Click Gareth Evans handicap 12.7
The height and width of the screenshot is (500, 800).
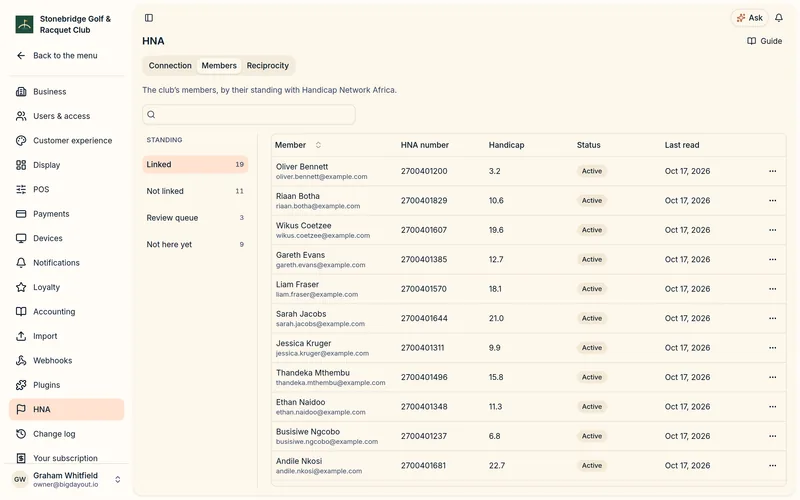[x=496, y=260]
